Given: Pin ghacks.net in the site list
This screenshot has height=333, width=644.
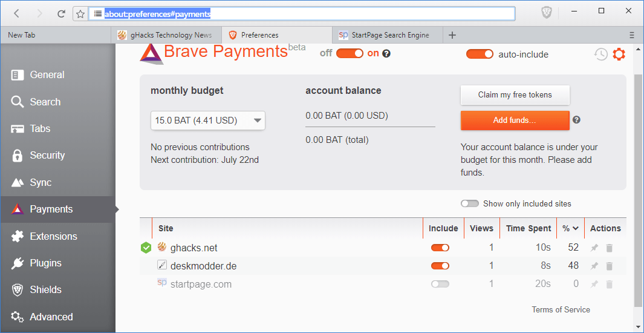Looking at the screenshot, I should pos(594,248).
